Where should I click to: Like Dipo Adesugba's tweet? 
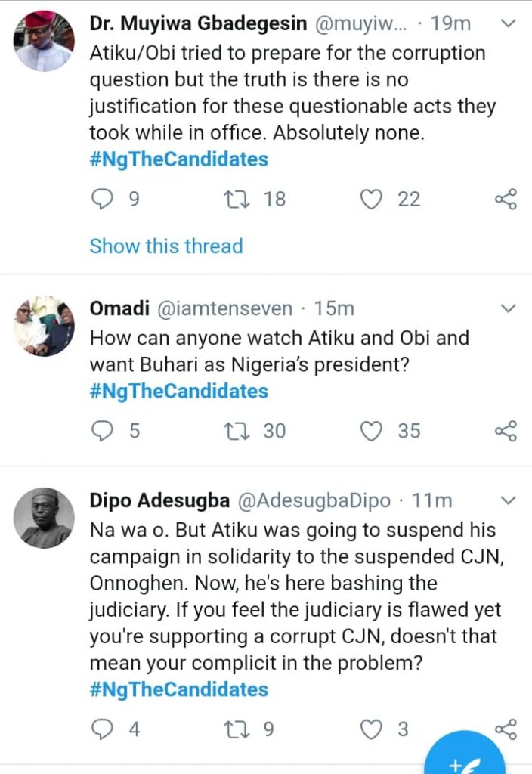371,729
